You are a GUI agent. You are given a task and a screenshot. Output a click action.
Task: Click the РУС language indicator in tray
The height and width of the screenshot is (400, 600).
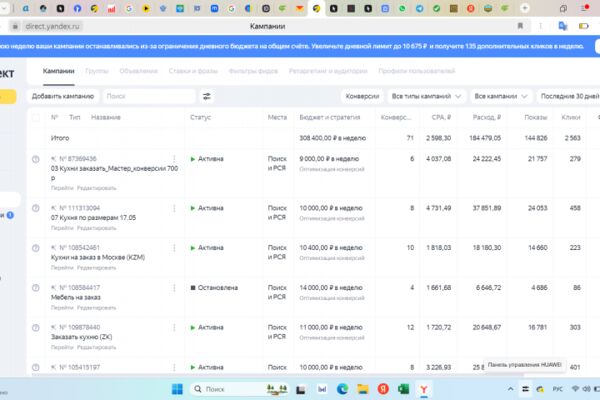point(558,389)
